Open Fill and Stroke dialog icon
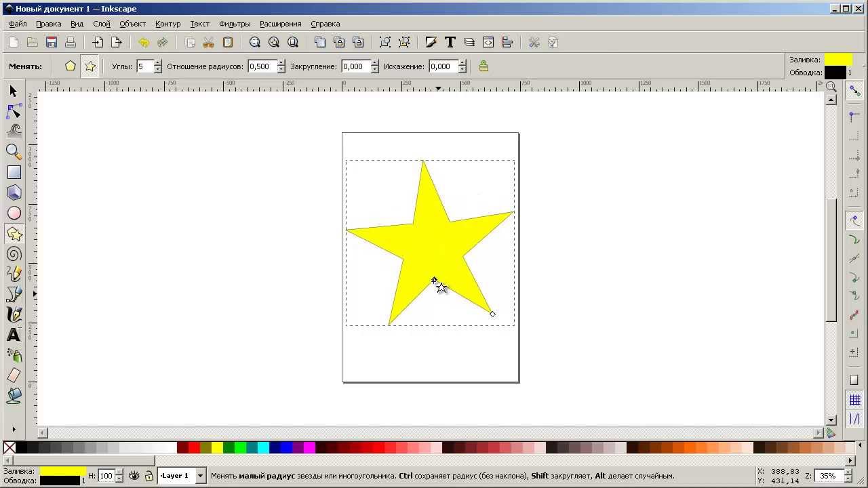 (x=431, y=42)
